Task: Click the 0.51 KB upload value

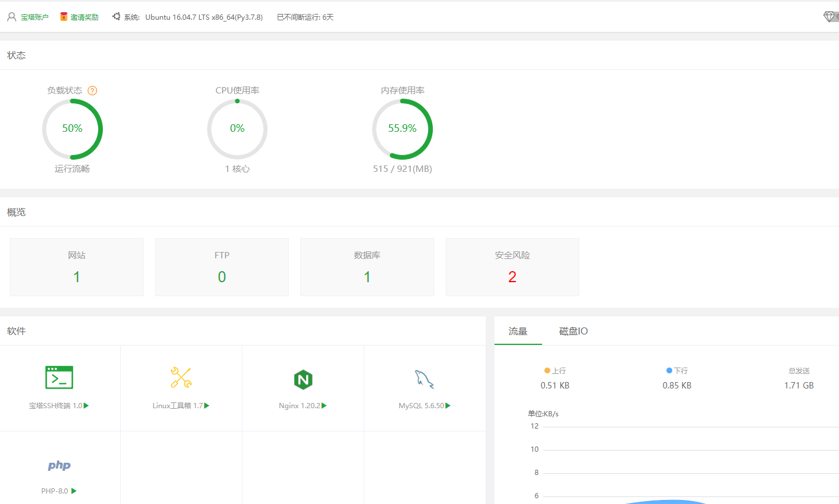Action: coord(555,386)
